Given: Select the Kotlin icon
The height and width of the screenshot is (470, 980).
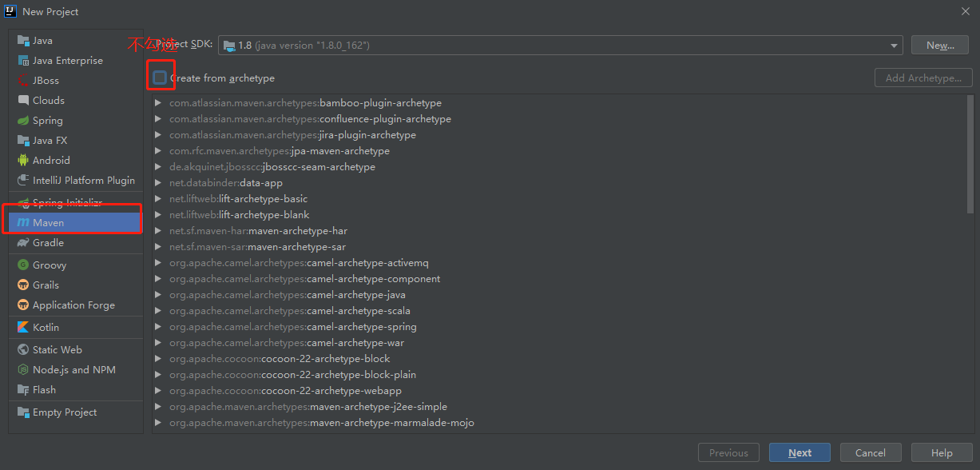Looking at the screenshot, I should 23,328.
